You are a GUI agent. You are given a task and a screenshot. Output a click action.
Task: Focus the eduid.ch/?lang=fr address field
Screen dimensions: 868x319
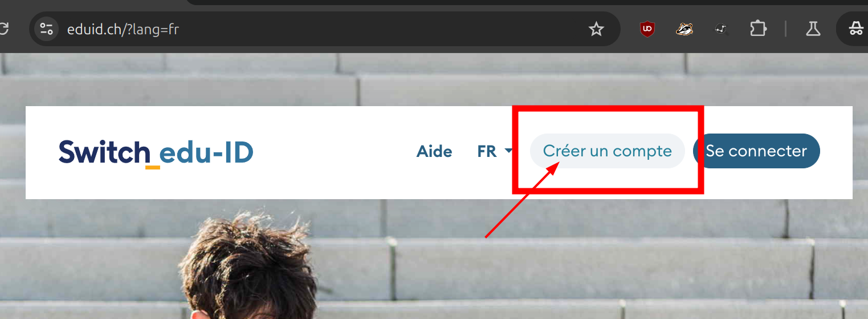(x=319, y=29)
